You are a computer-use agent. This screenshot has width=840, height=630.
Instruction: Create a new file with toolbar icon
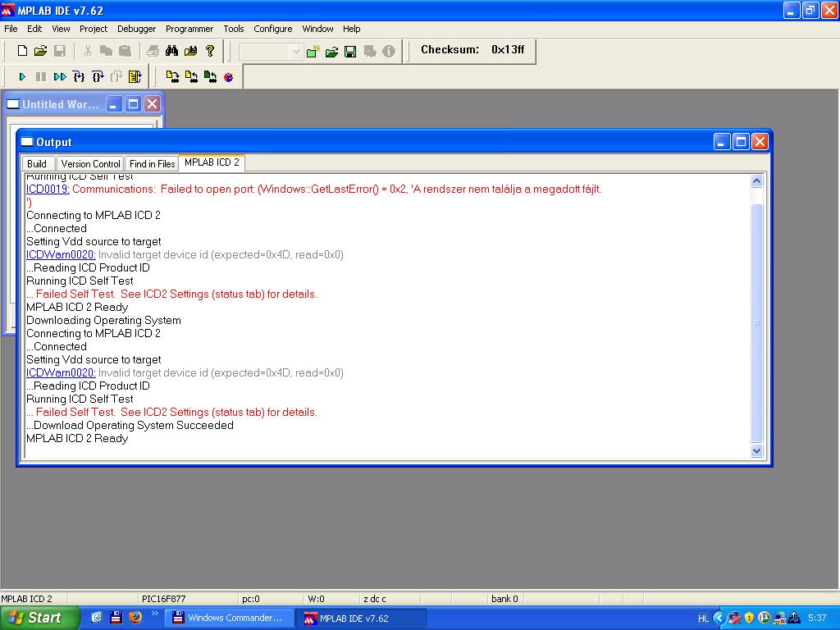coord(22,50)
